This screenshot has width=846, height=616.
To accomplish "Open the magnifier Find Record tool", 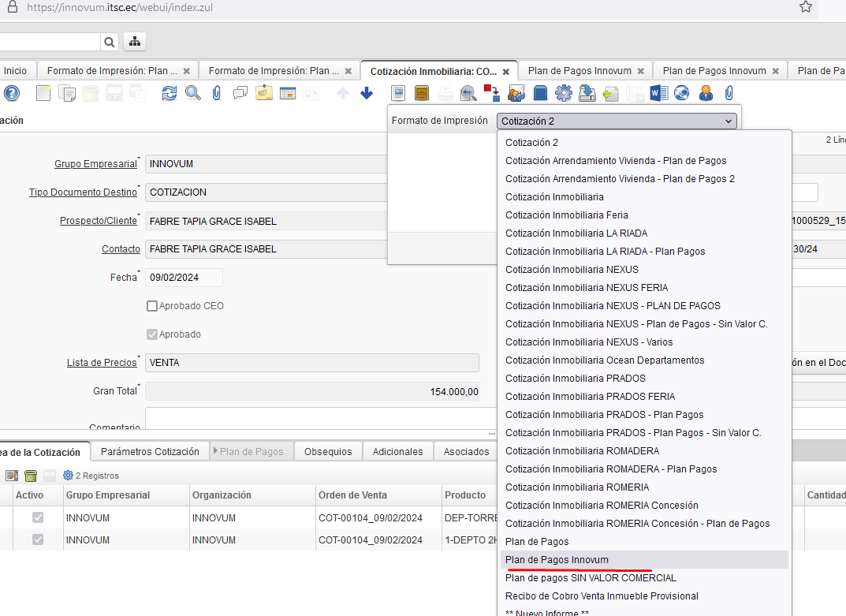I will coord(193,93).
